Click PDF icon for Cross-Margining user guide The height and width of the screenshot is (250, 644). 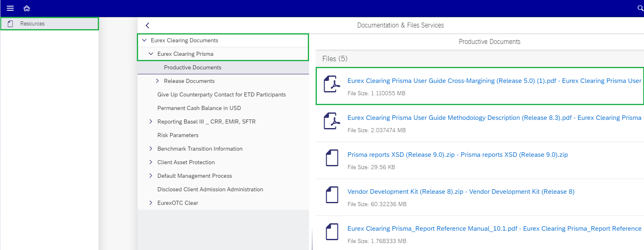tap(331, 84)
